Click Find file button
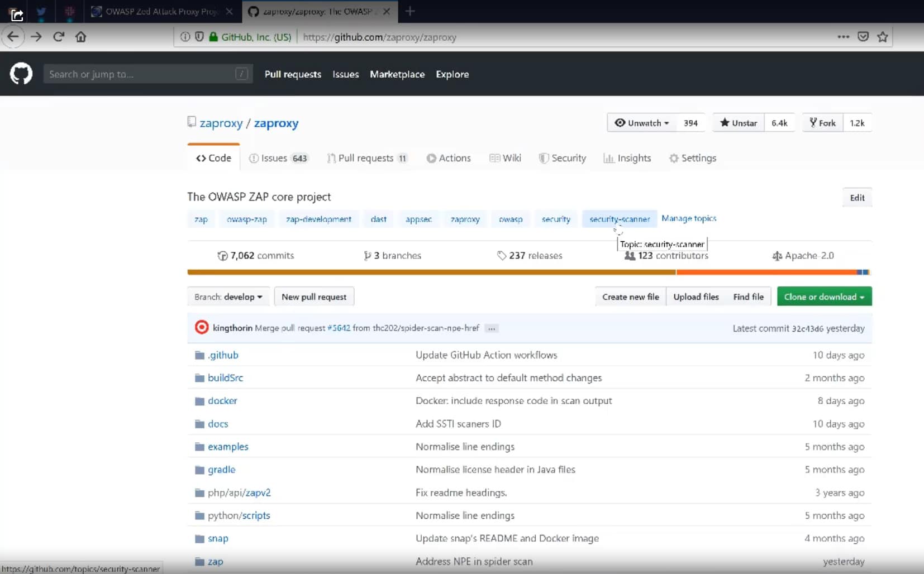This screenshot has height=574, width=924. pyautogui.click(x=749, y=296)
